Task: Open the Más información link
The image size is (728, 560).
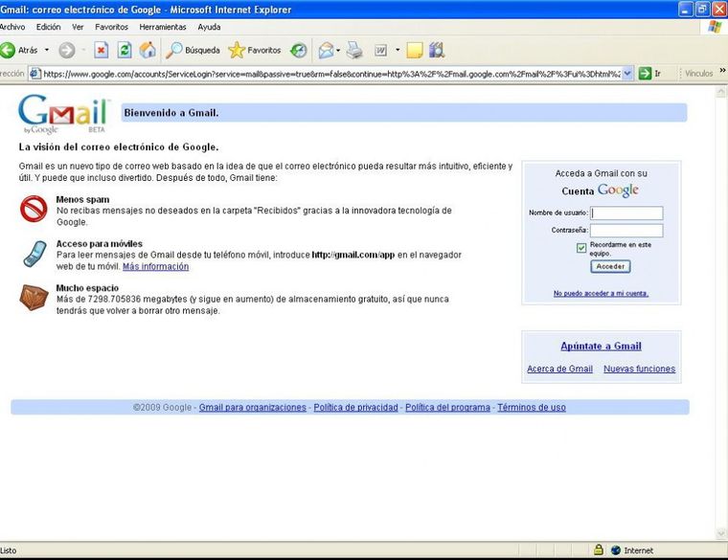Action: (x=155, y=266)
